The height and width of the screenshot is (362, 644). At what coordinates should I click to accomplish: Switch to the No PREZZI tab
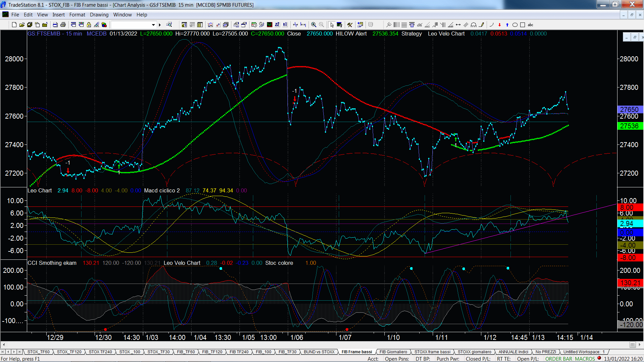pyautogui.click(x=546, y=352)
